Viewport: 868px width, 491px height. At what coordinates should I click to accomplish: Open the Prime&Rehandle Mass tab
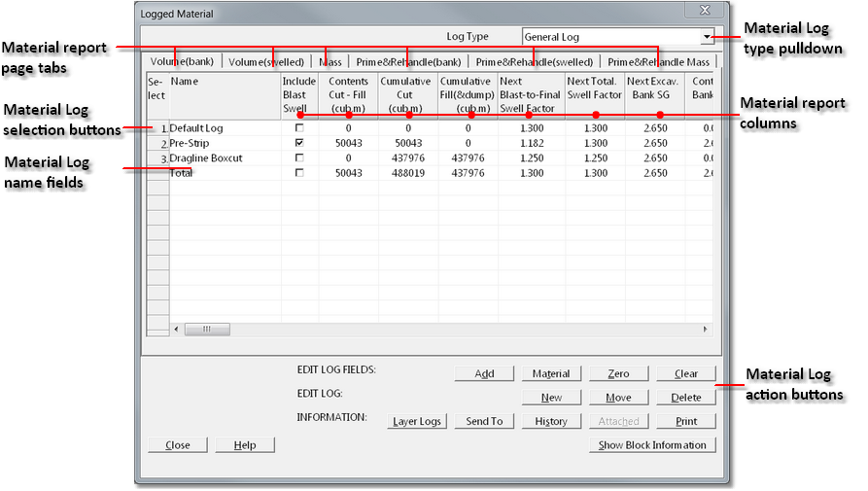click(658, 62)
